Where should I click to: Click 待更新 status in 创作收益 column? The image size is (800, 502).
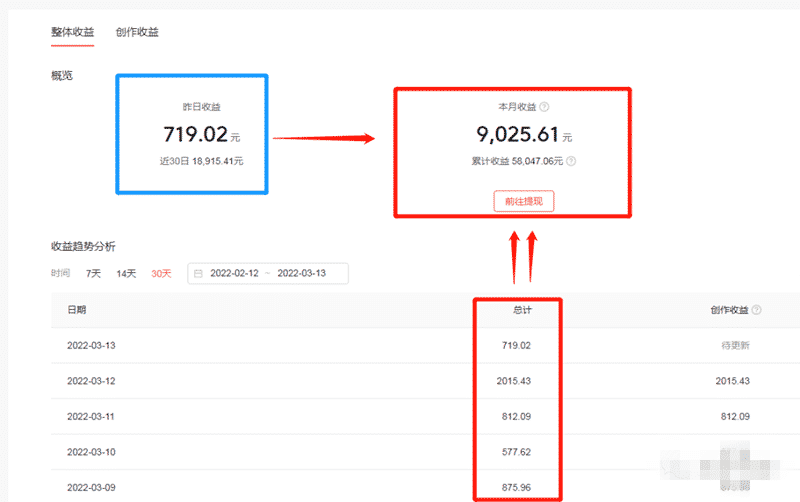click(x=735, y=345)
